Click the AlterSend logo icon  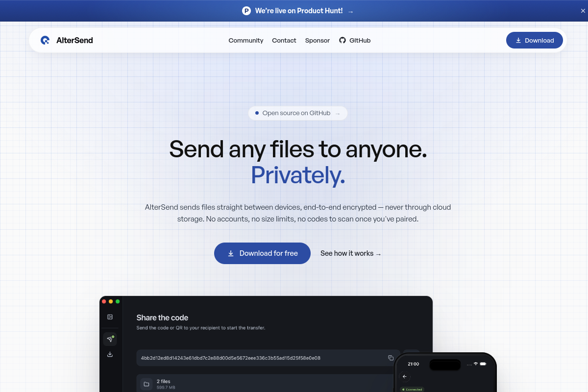click(x=45, y=40)
